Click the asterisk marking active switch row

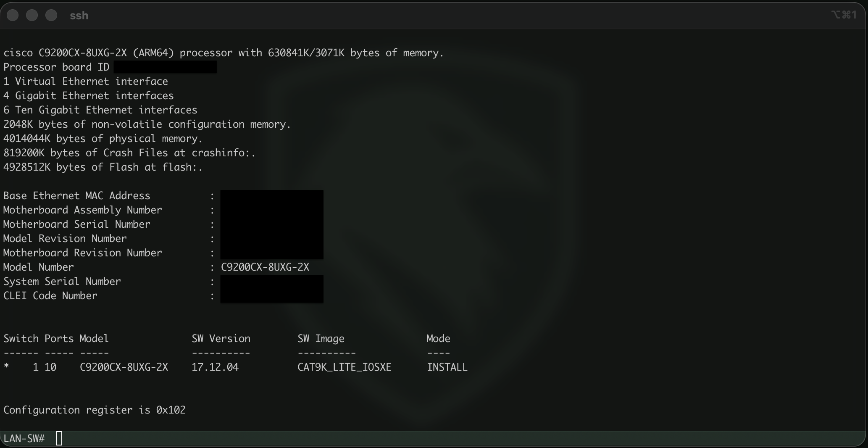(x=6, y=367)
